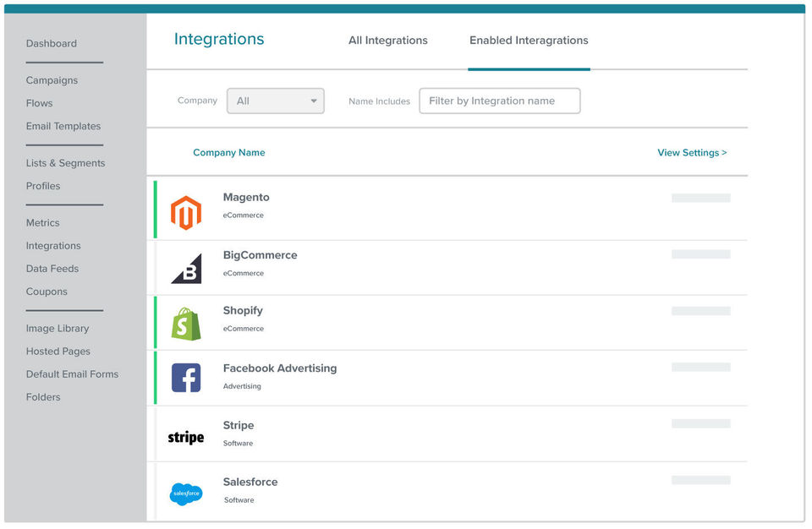The image size is (812, 529).
Task: Open Default Email Forms in sidebar
Action: (x=72, y=374)
